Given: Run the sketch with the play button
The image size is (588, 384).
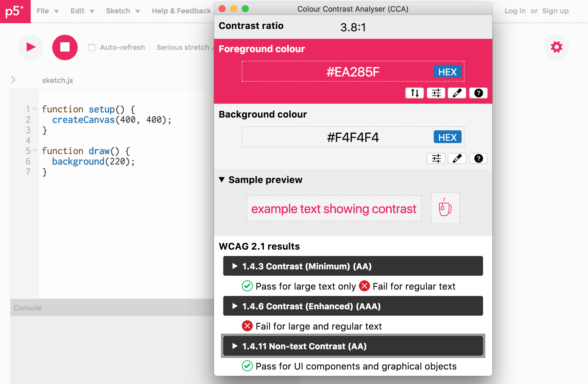Looking at the screenshot, I should (31, 47).
